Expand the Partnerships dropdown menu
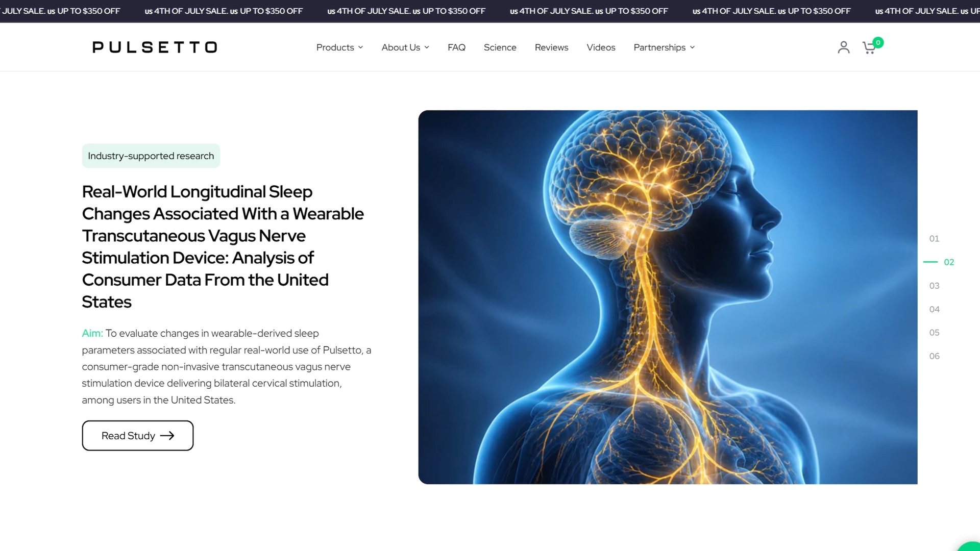The image size is (980, 551). (664, 47)
